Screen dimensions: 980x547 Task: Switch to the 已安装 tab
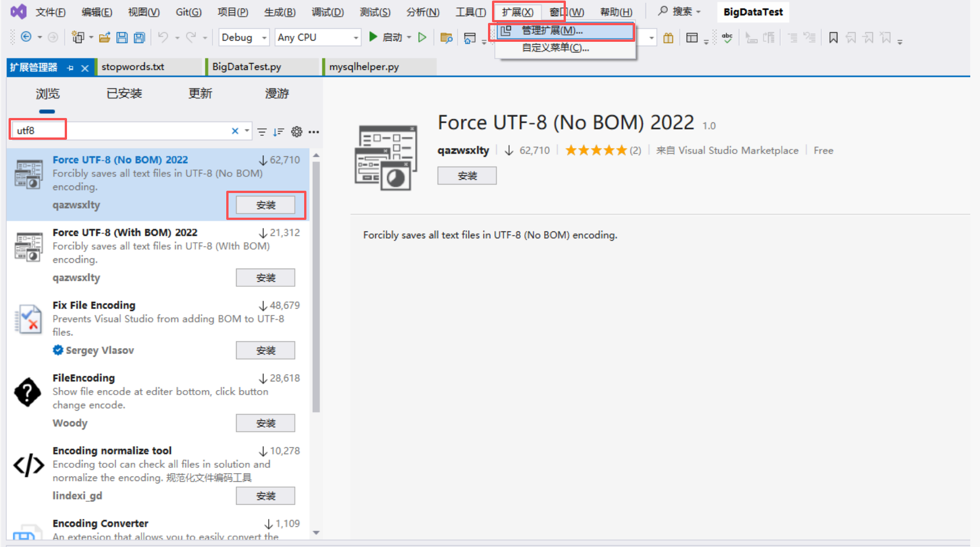[x=124, y=93]
